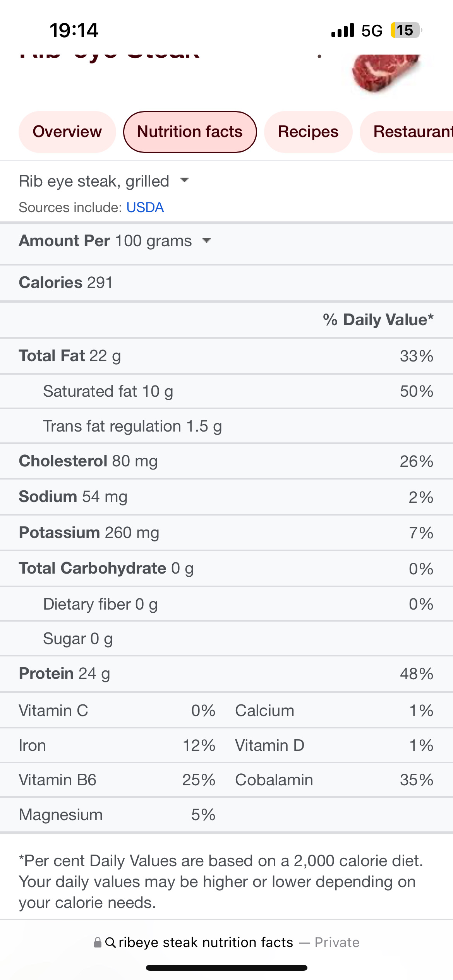Tap the home indicator bar
453x980 pixels.
[x=226, y=968]
